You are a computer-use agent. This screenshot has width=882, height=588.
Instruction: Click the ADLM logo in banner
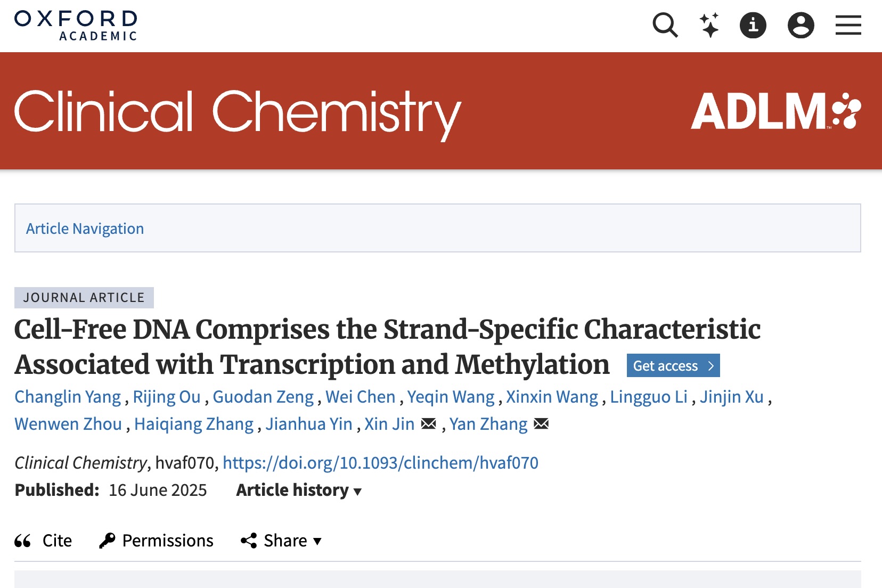click(776, 111)
